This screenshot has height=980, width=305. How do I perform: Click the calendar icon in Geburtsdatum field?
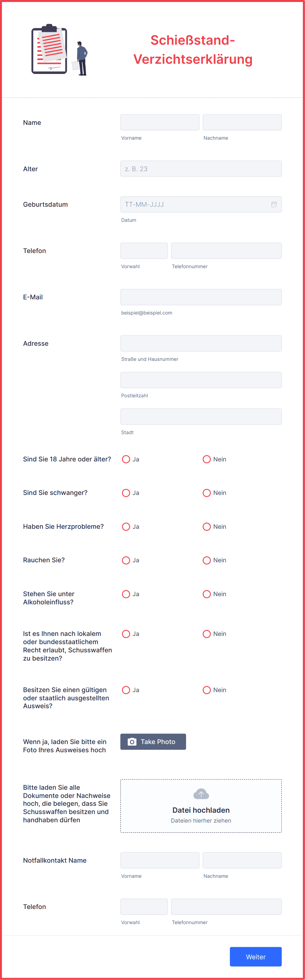[x=274, y=204]
